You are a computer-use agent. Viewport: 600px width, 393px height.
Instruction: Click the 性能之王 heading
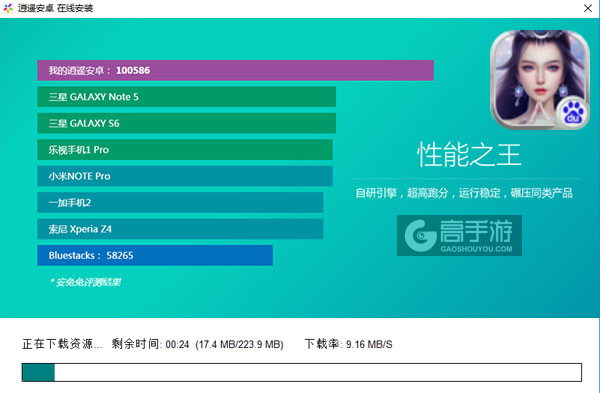[x=469, y=155]
